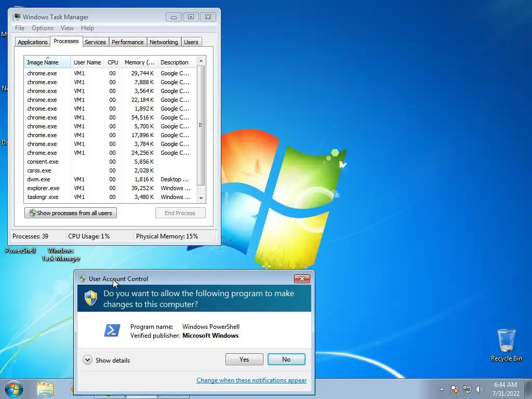This screenshot has width=532, height=399.
Task: Maximize the Task Manager window
Action: pyautogui.click(x=191, y=17)
